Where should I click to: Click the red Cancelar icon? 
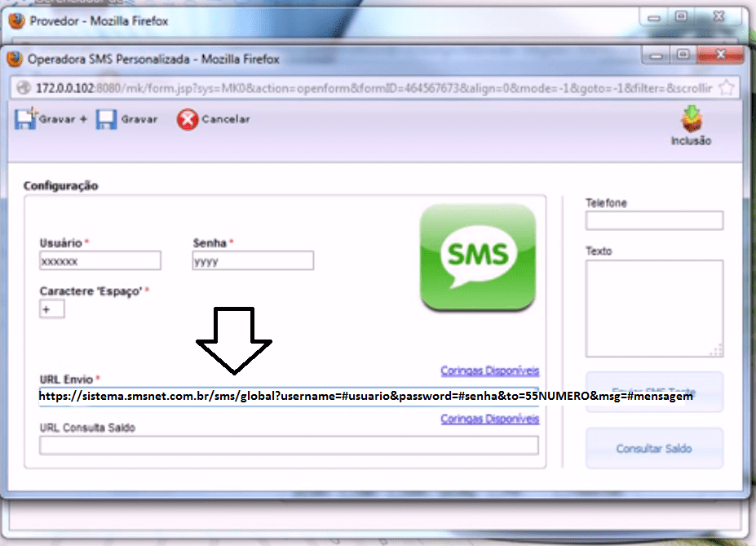click(x=187, y=118)
